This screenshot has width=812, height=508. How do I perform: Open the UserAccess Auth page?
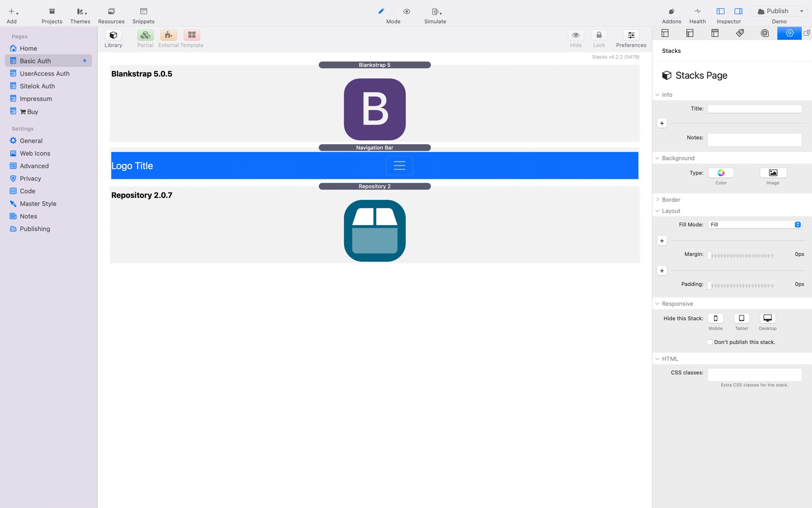pyautogui.click(x=48, y=74)
